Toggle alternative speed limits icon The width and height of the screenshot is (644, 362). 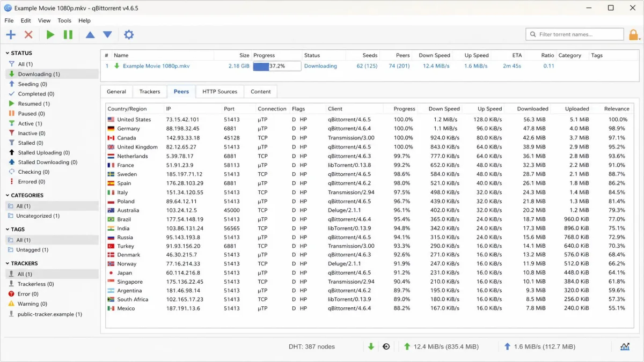[x=386, y=346]
